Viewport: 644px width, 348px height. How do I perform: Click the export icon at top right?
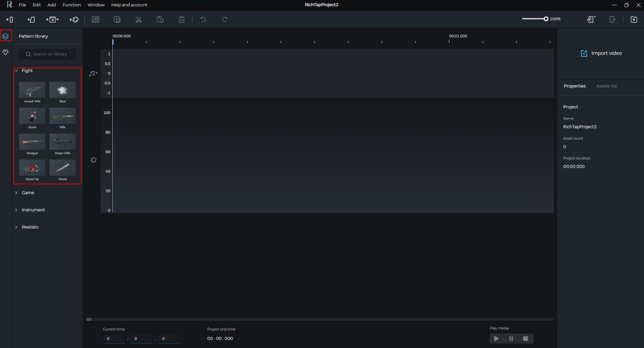pos(634,20)
